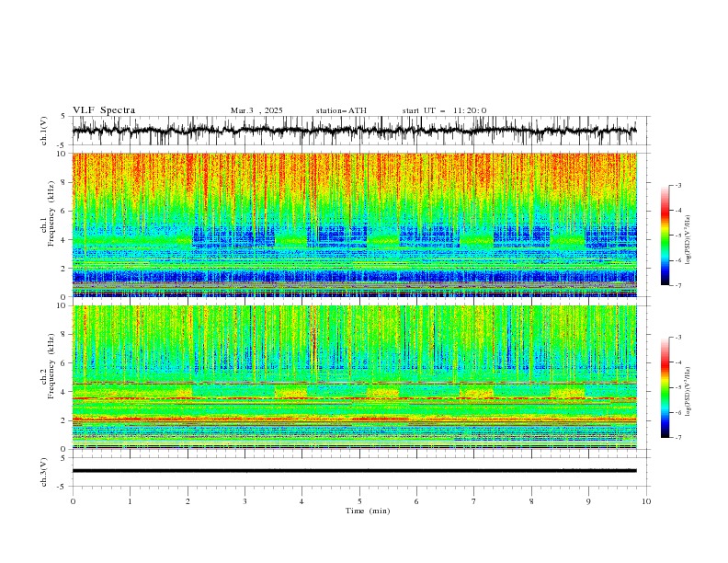Click the time axis tick label "2"
This screenshot has width=728, height=563.
click(188, 501)
